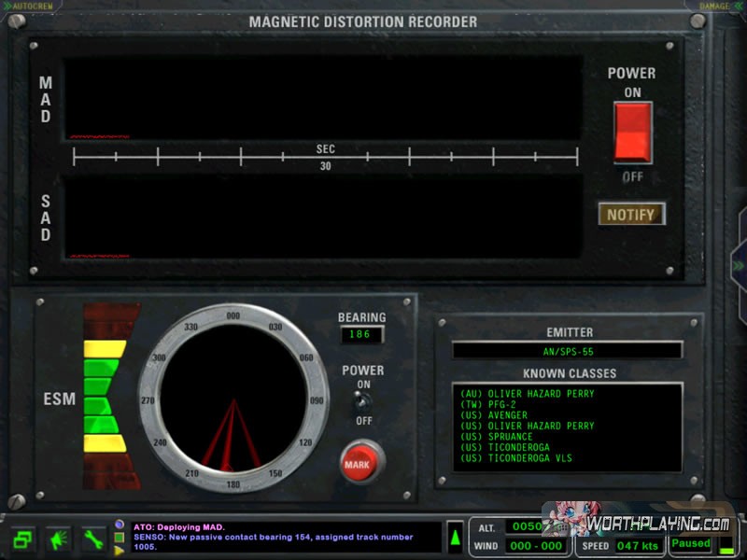Click the purple circle message filter icon

[x=120, y=525]
